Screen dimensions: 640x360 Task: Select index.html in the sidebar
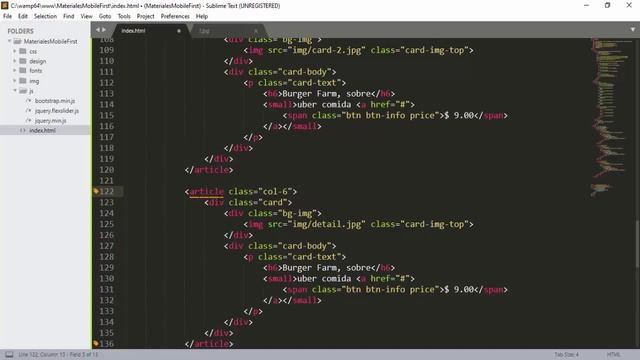pyautogui.click(x=45, y=130)
